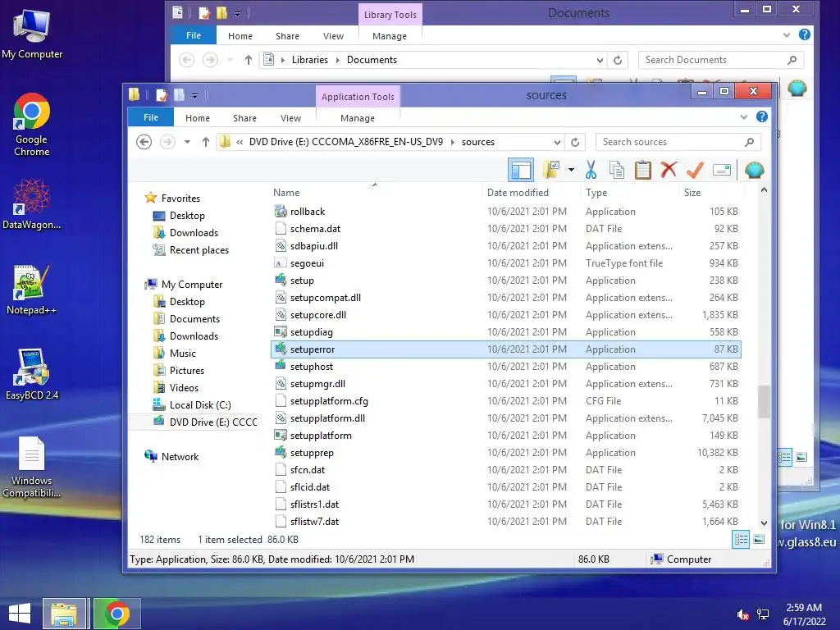The height and width of the screenshot is (630, 840).
Task: Select sflistw7.dat file
Action: point(505,521)
